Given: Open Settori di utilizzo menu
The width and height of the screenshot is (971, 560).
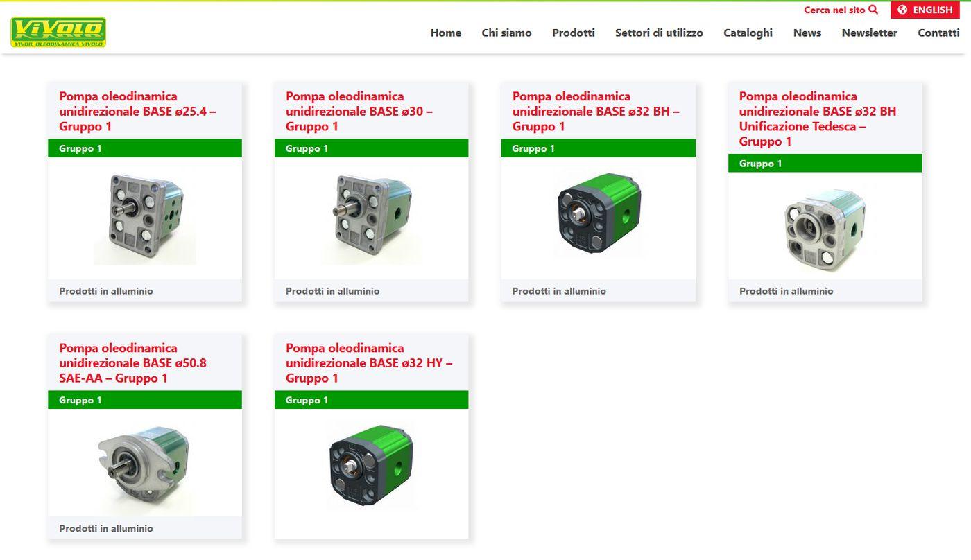Looking at the screenshot, I should point(659,33).
